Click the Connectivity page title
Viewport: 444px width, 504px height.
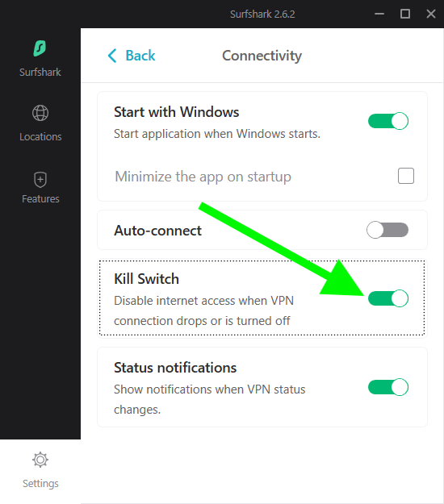pyautogui.click(x=262, y=56)
